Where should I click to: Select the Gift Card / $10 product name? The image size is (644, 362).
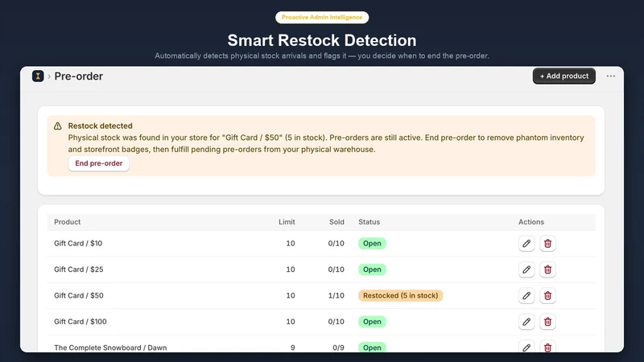point(78,244)
